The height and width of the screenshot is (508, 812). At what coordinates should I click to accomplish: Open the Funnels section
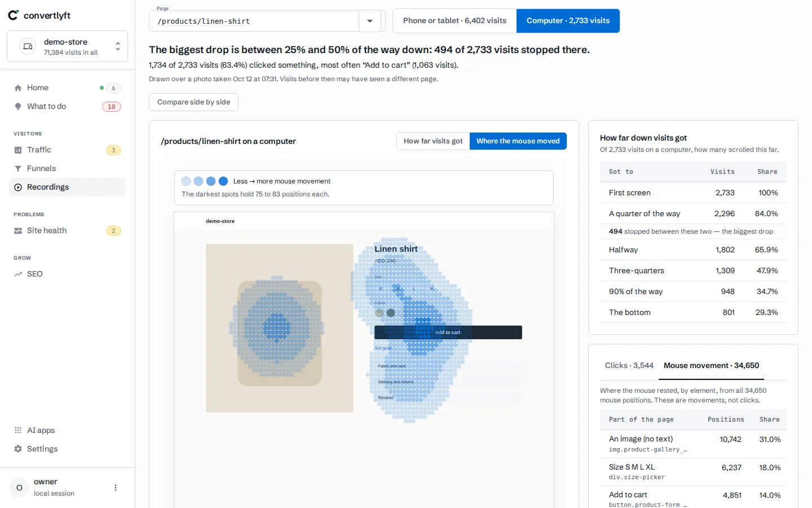[68, 169]
